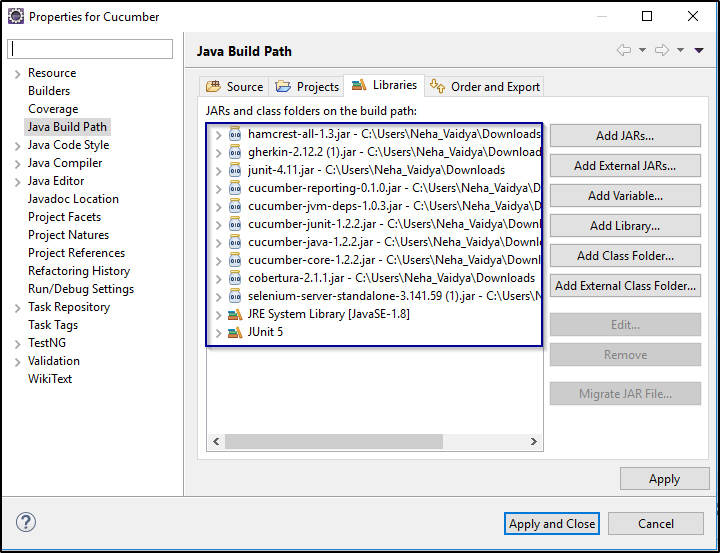Click scrollbar right arrow in libraries list
Image resolution: width=720 pixels, height=553 pixels.
pyautogui.click(x=534, y=441)
